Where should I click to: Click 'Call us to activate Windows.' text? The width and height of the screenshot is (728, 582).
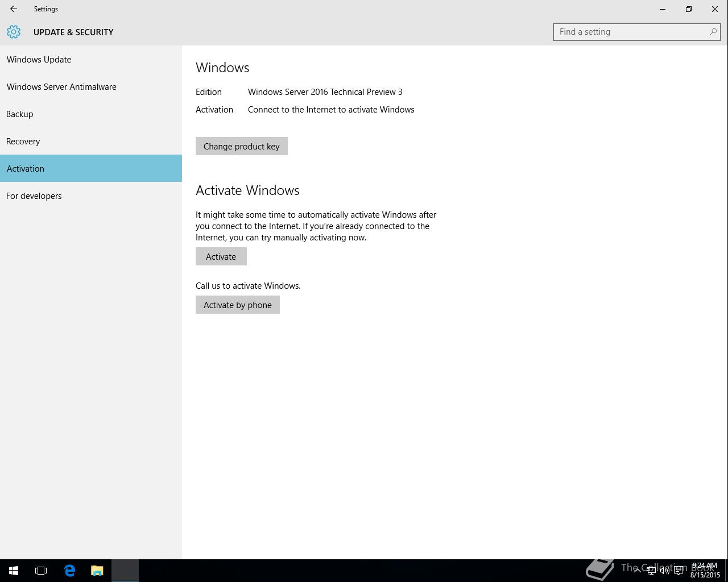click(x=248, y=286)
